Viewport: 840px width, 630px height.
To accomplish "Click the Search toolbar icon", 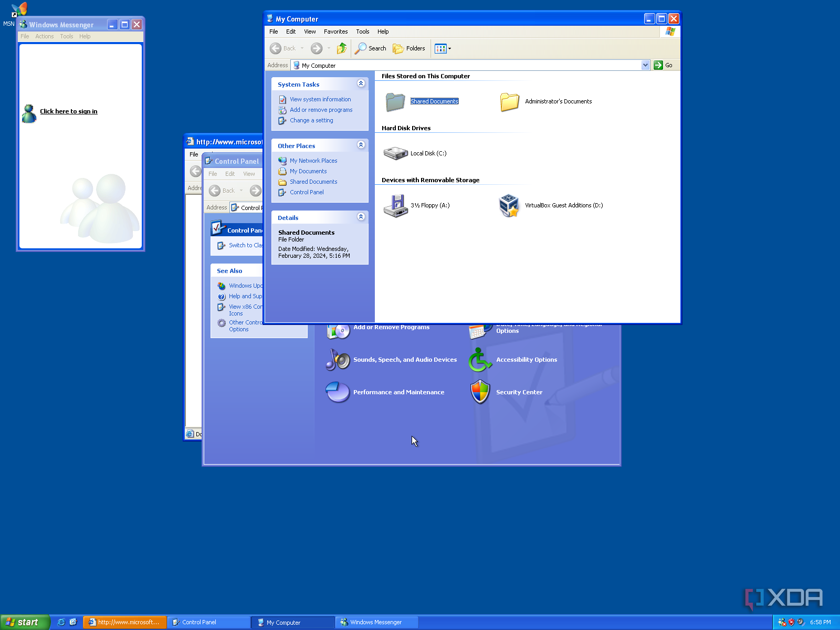I will point(370,48).
